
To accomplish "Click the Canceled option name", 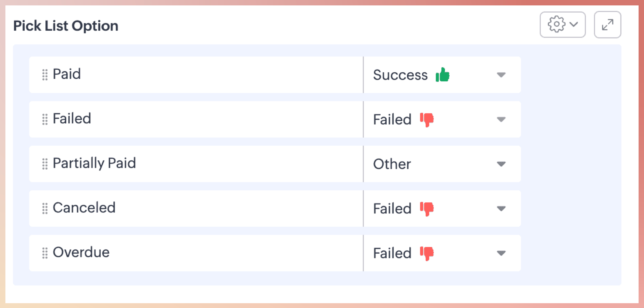I will click(x=84, y=208).
